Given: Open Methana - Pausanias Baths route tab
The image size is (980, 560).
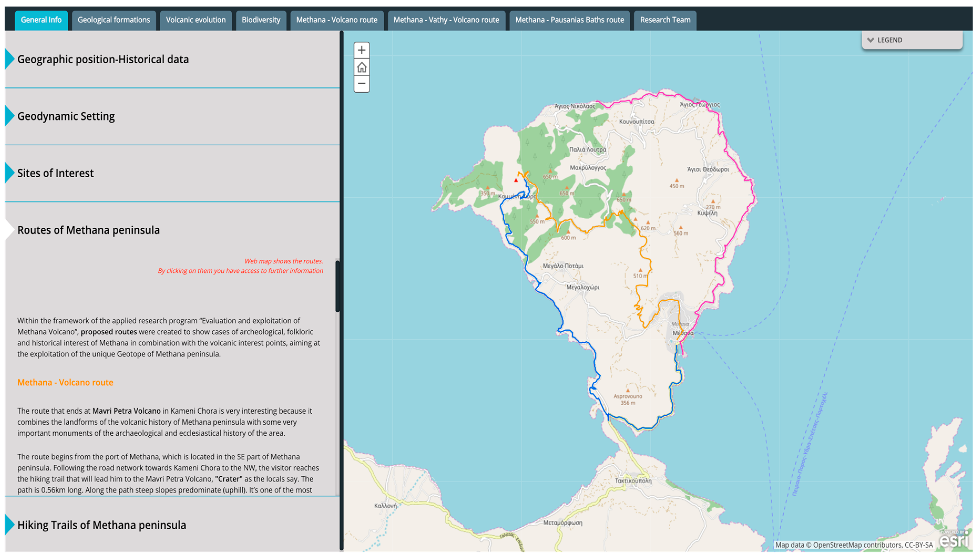Looking at the screenshot, I should click(569, 20).
